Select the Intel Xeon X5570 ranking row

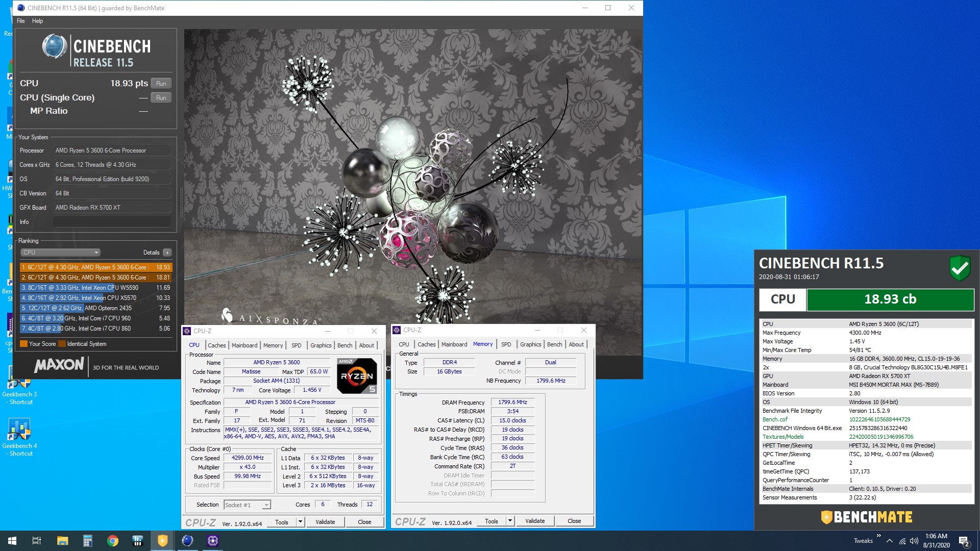coord(96,298)
